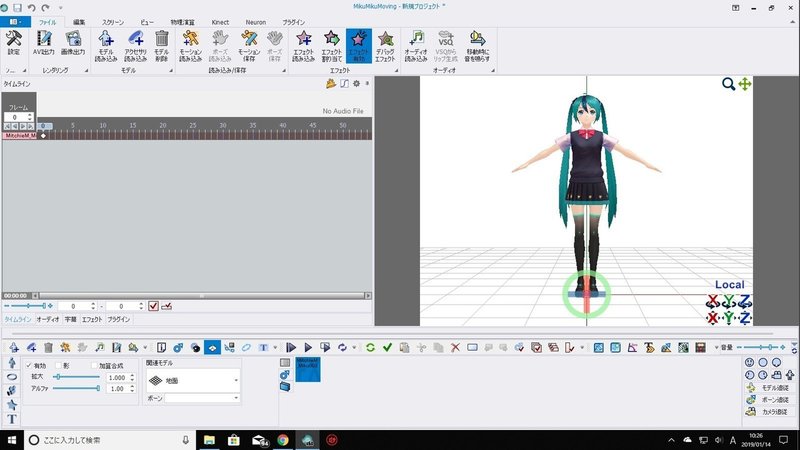Click アクセサリ読み込み load accessory icon
Viewport: 800px width, 450px height.
click(136, 46)
